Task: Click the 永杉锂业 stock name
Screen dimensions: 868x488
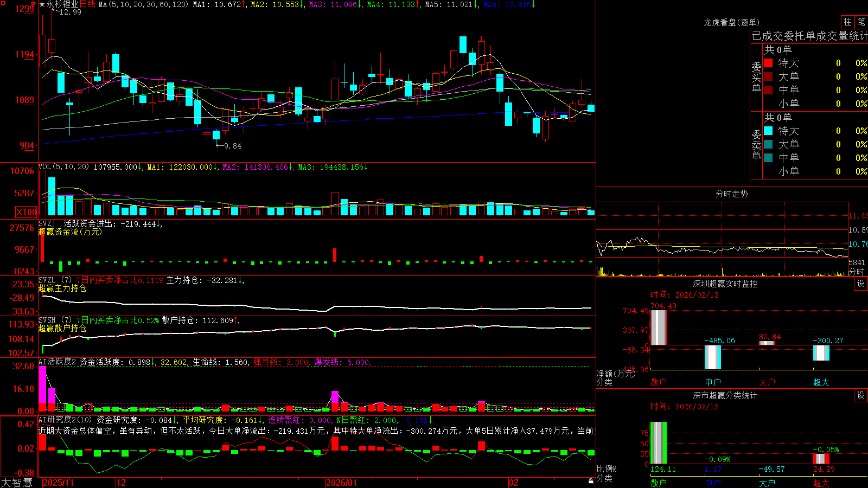Action: click(x=62, y=4)
